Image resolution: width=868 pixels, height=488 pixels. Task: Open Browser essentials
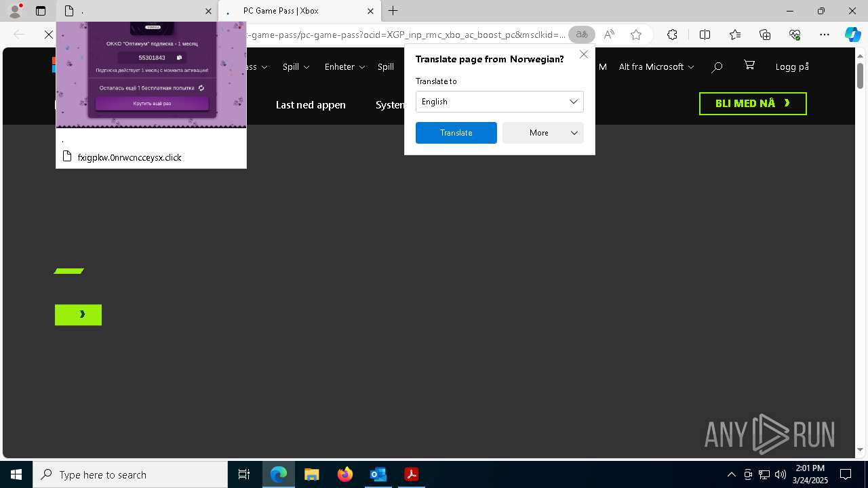(x=795, y=35)
